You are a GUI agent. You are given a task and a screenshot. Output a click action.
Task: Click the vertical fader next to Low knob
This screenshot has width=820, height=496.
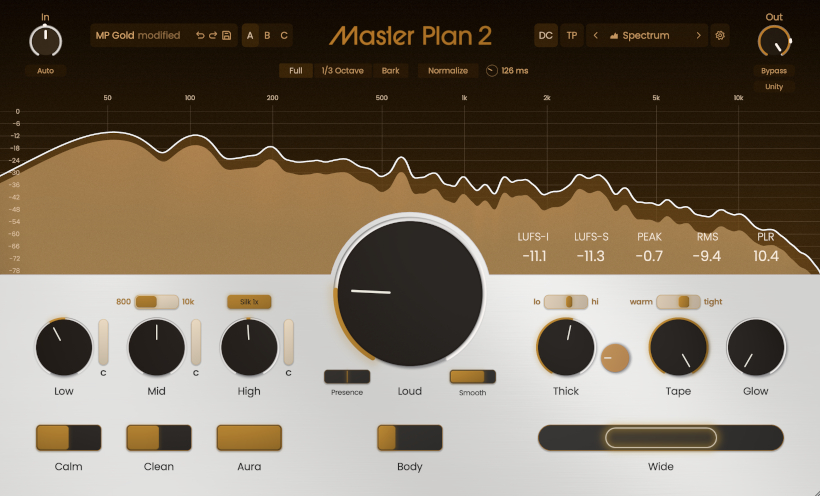point(104,342)
